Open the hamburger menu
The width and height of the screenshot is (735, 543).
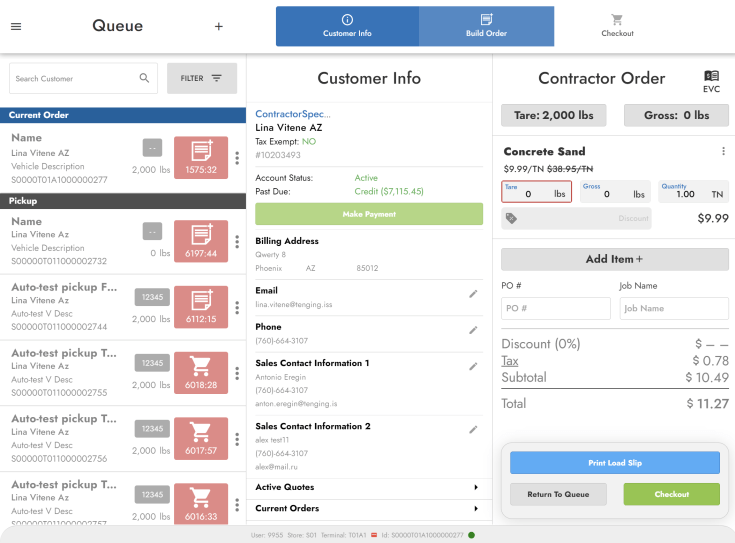pos(15,26)
